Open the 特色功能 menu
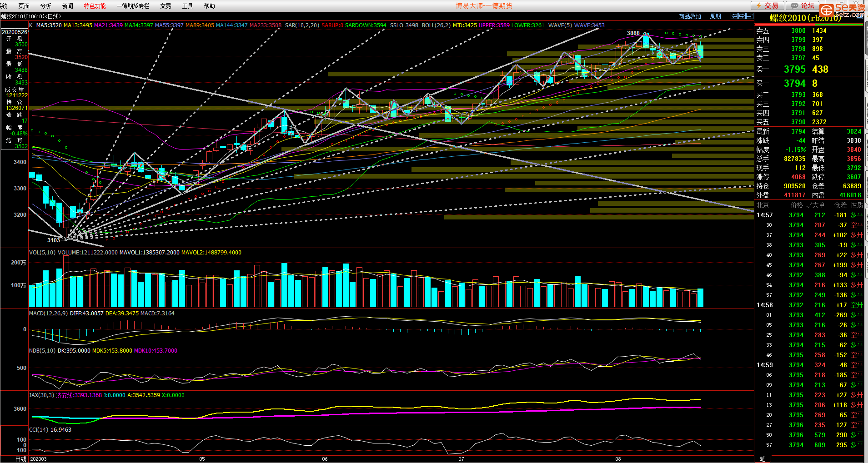The width and height of the screenshot is (868, 463). point(95,6)
